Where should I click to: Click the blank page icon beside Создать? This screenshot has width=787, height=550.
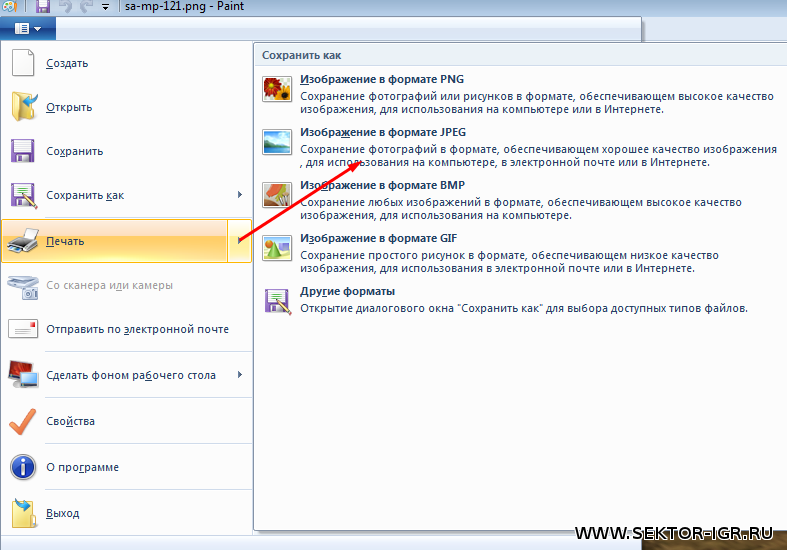pyautogui.click(x=23, y=63)
